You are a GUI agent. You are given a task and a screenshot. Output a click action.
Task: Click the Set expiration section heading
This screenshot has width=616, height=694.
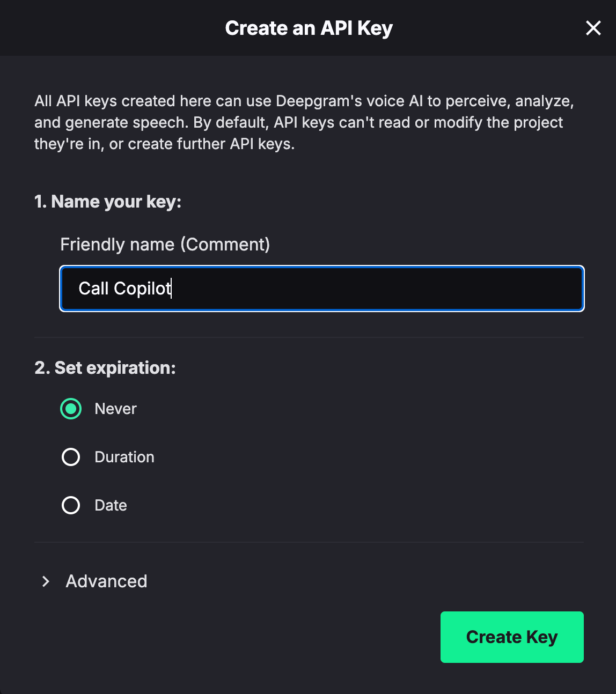[105, 368]
